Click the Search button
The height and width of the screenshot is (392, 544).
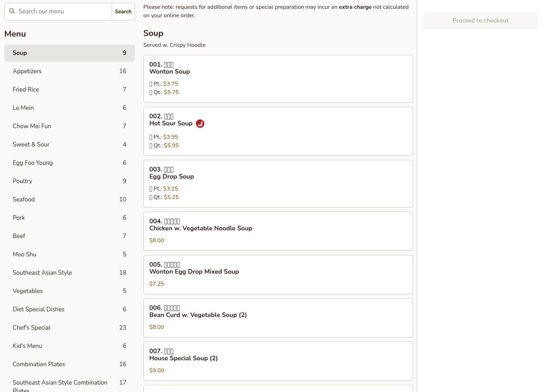[123, 12]
